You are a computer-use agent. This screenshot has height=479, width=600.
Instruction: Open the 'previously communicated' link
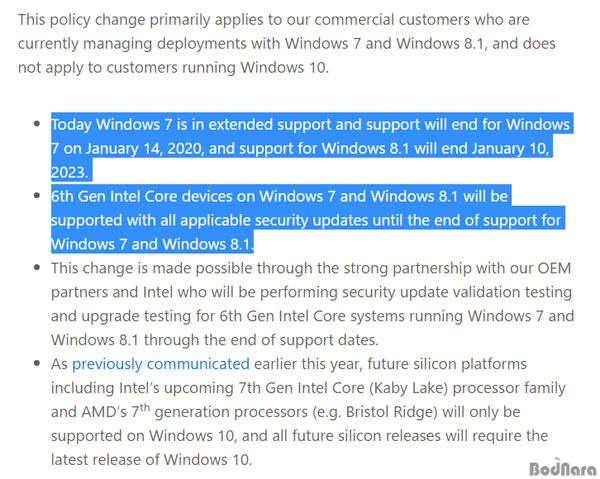[161, 363]
